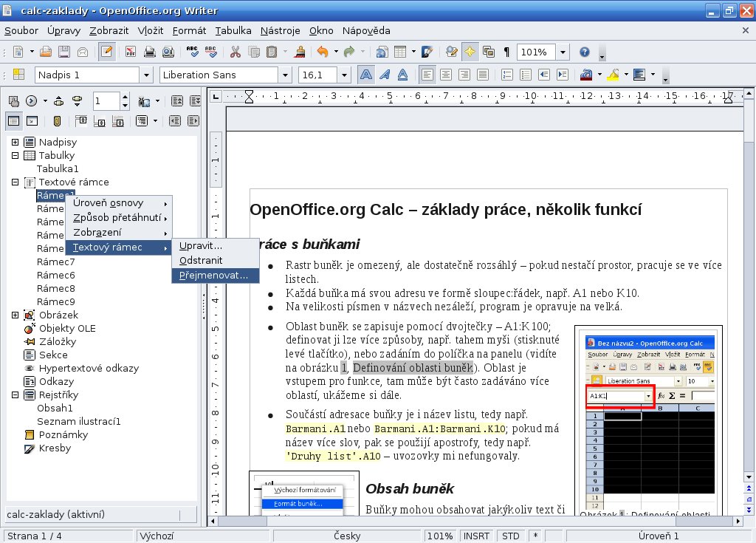756x543 pixels.
Task: Choose Přejmenovat... from the submenu
Action: (x=216, y=275)
